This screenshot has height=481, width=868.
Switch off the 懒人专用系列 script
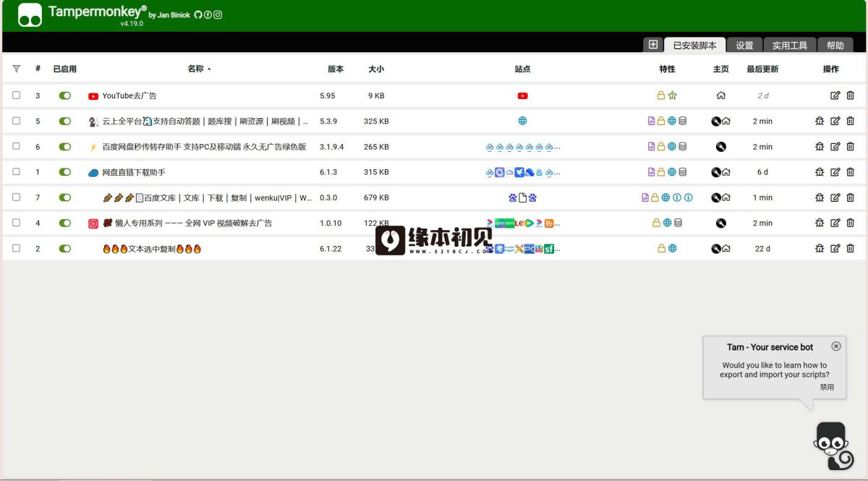(65, 223)
